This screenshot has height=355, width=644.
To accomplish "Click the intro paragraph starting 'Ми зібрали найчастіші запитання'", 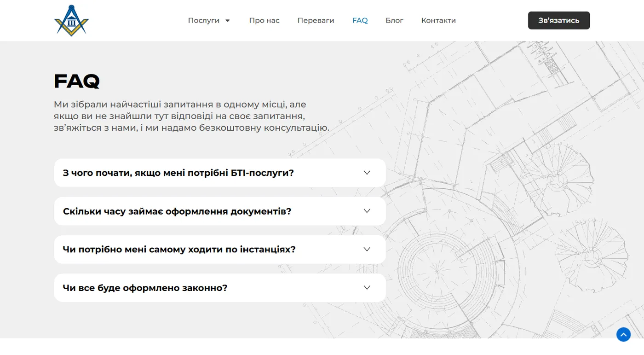I will [x=191, y=116].
